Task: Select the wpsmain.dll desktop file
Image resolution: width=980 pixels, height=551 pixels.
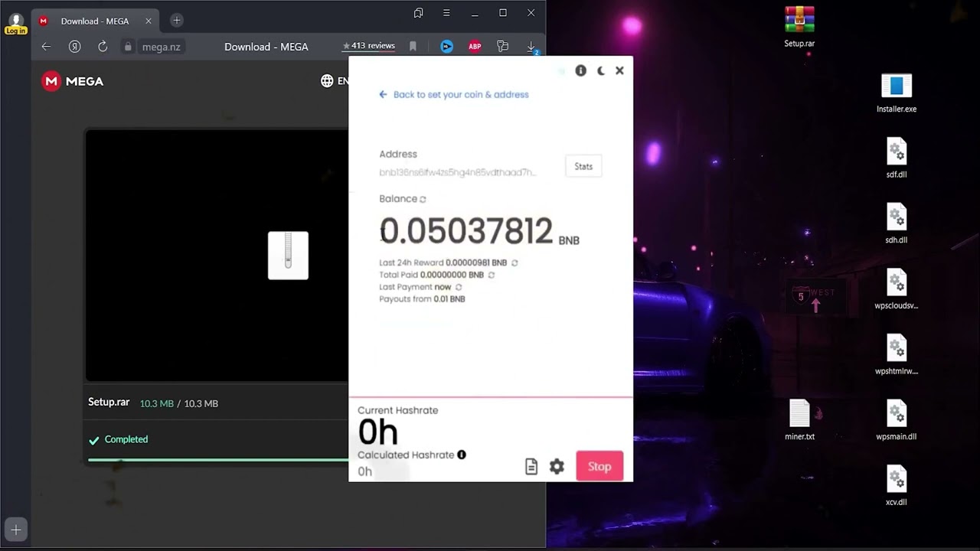Action: tap(897, 420)
